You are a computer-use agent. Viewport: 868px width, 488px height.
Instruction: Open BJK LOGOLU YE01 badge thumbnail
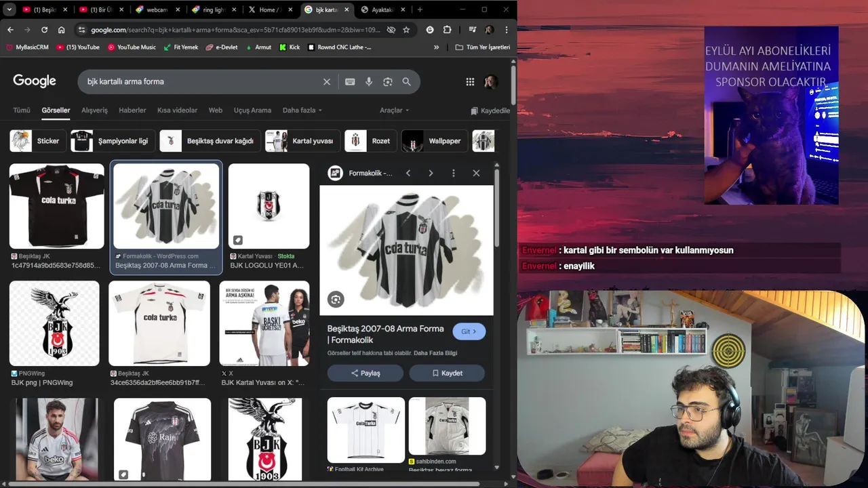click(269, 206)
